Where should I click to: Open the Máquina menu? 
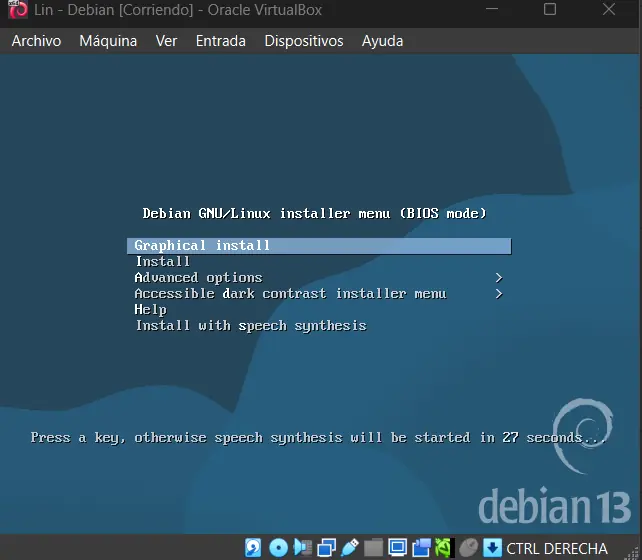[x=108, y=41]
